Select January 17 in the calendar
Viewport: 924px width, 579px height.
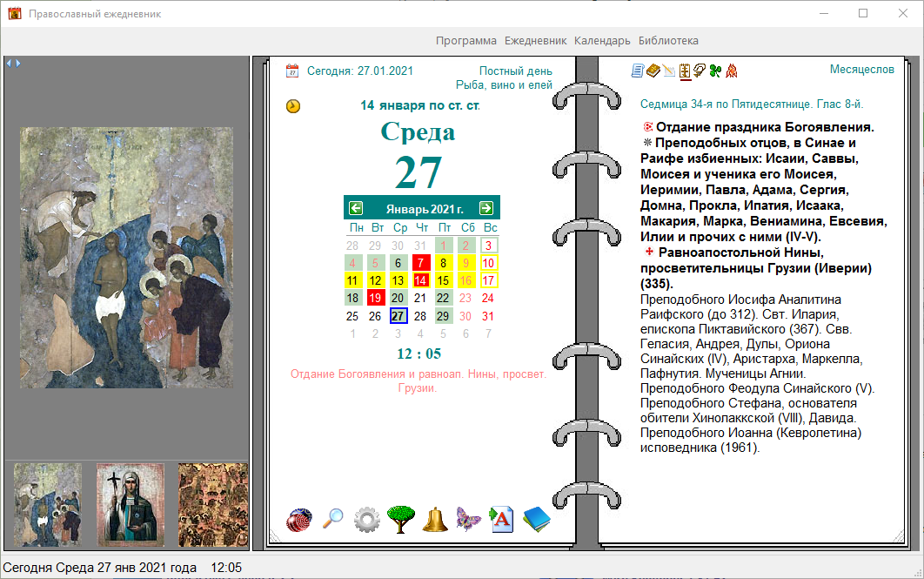click(488, 280)
